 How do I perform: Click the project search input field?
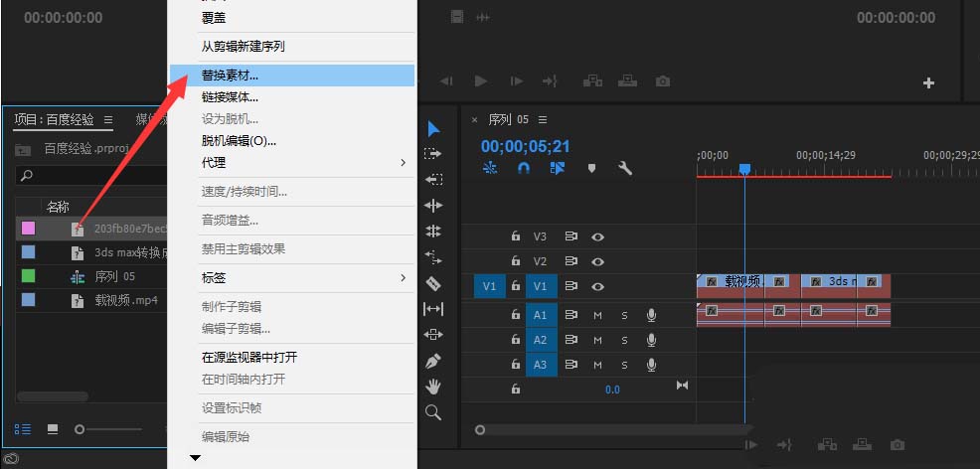pyautogui.click(x=90, y=176)
